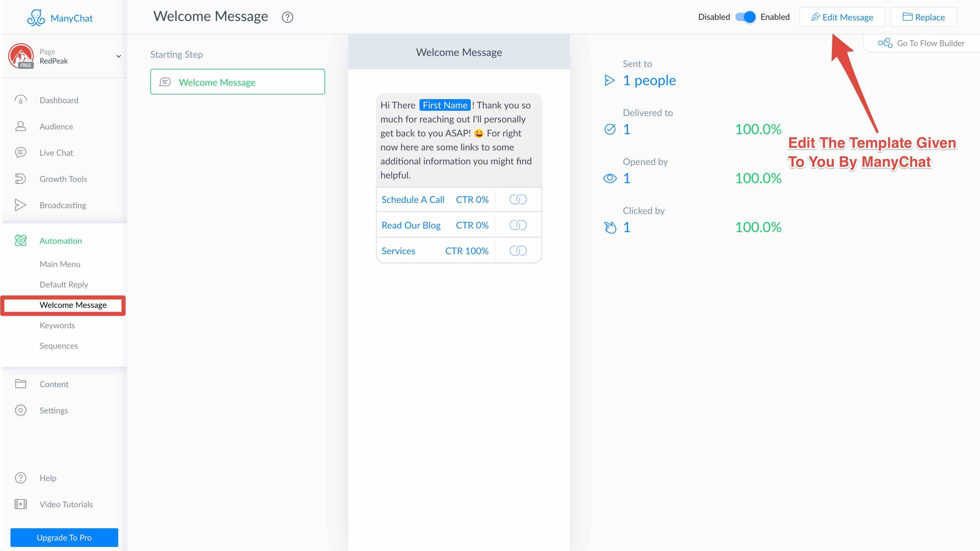Viewport: 980px width, 551px height.
Task: Click the Broadcasting paper plane icon
Action: [21, 205]
